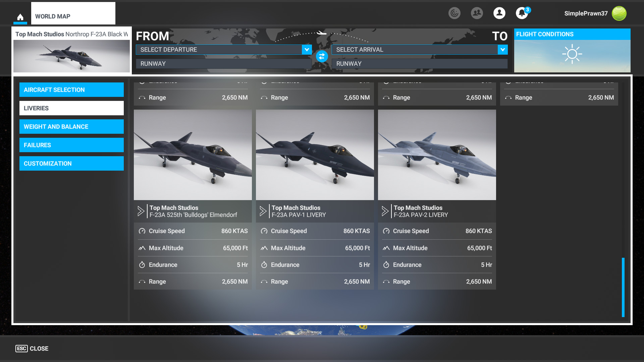Click the sun icon in Flight Conditions

pyautogui.click(x=572, y=54)
